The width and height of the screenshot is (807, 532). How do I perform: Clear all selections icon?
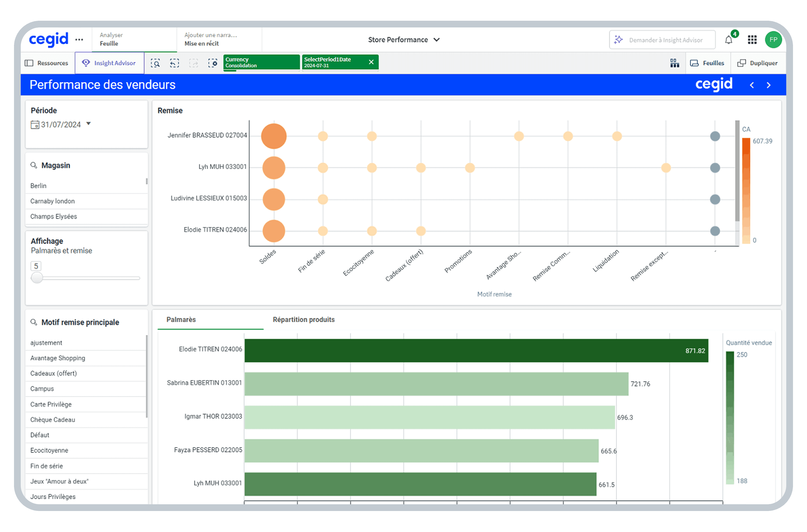[x=212, y=63]
